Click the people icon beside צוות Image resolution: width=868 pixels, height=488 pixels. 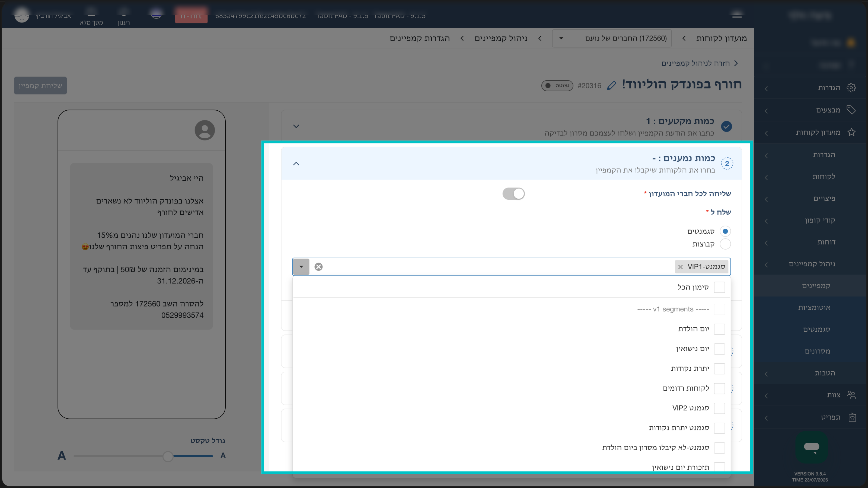[851, 395]
